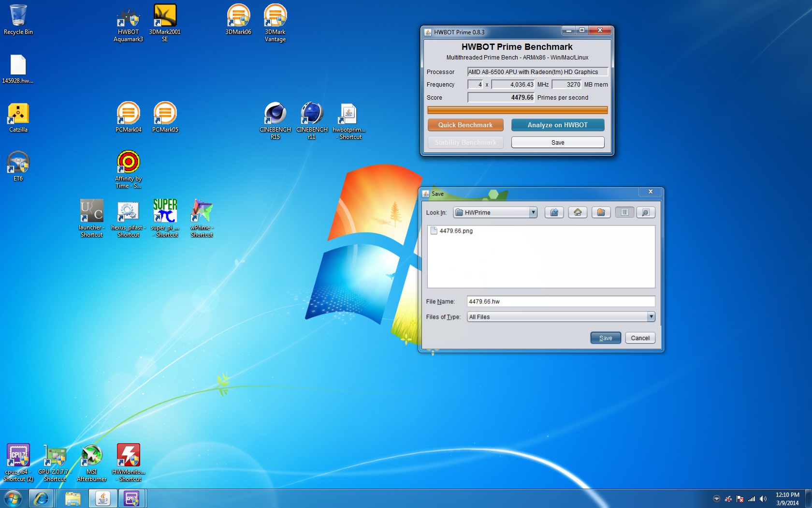The height and width of the screenshot is (508, 812).
Task: Click the 4,036.43 MHz frequency field
Action: [x=513, y=84]
